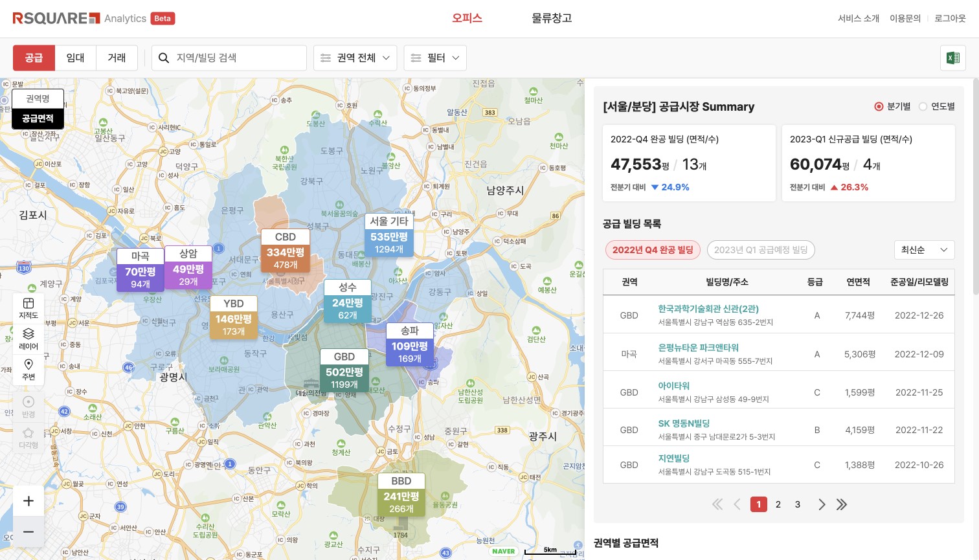Screen dimensions: 979x560
Task: Switch to the 물류창고 tab
Action: [552, 18]
